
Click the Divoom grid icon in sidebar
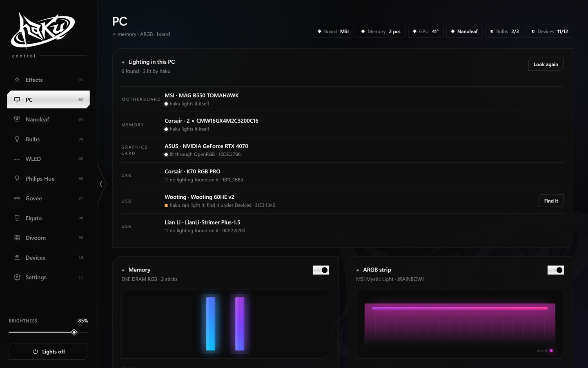(17, 238)
